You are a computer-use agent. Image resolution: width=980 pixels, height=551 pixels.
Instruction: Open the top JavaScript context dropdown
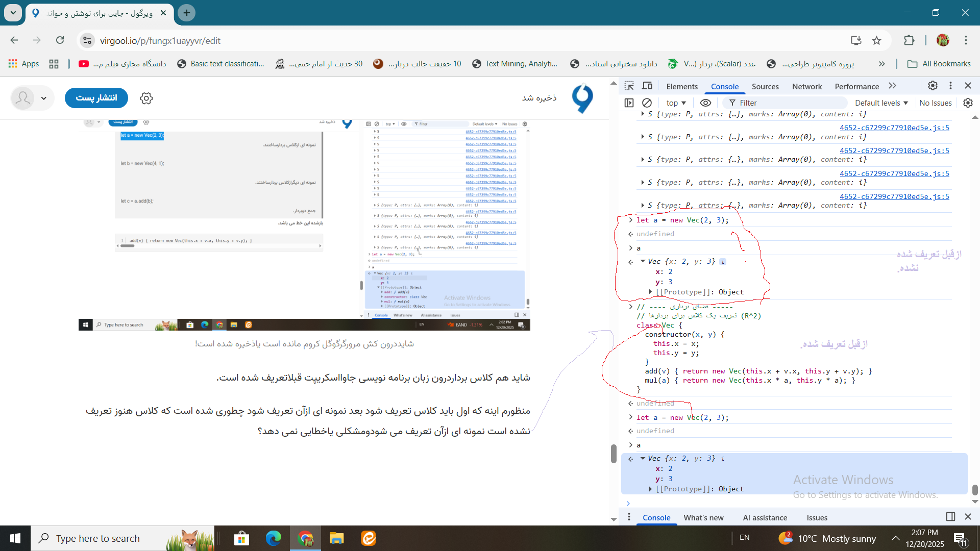click(x=676, y=103)
